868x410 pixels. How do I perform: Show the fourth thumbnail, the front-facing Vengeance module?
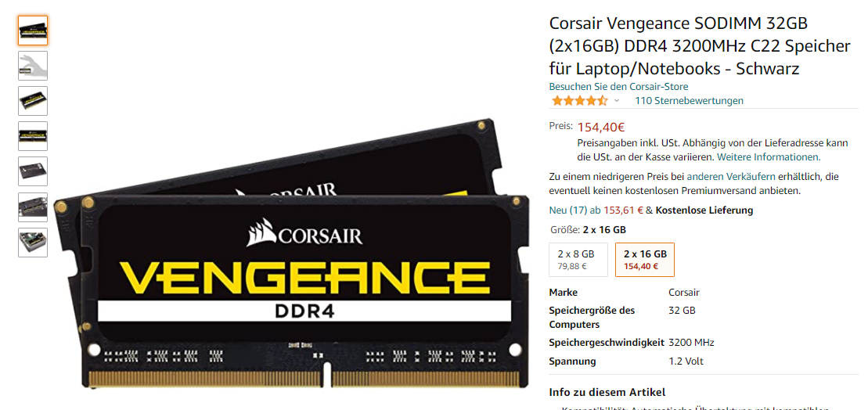tap(33, 136)
